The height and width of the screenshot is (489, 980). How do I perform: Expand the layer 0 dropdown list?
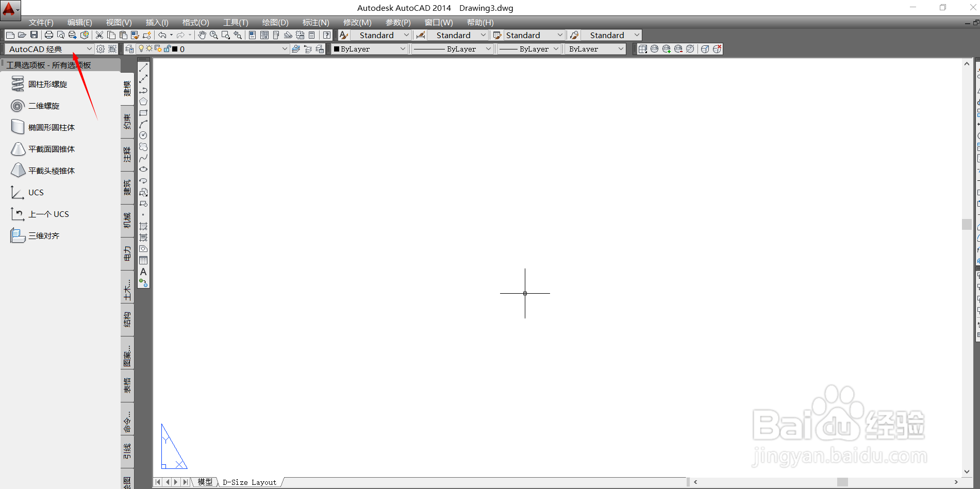click(285, 49)
